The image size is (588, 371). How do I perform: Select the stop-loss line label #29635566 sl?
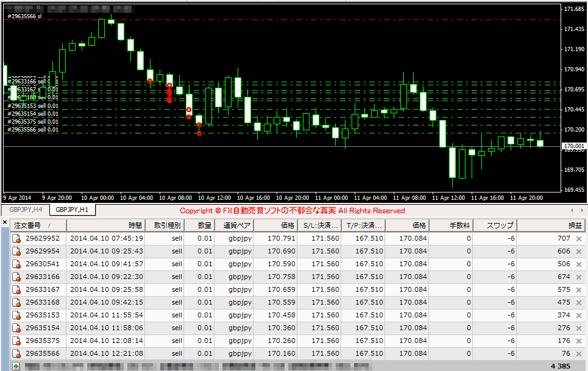tap(25, 16)
